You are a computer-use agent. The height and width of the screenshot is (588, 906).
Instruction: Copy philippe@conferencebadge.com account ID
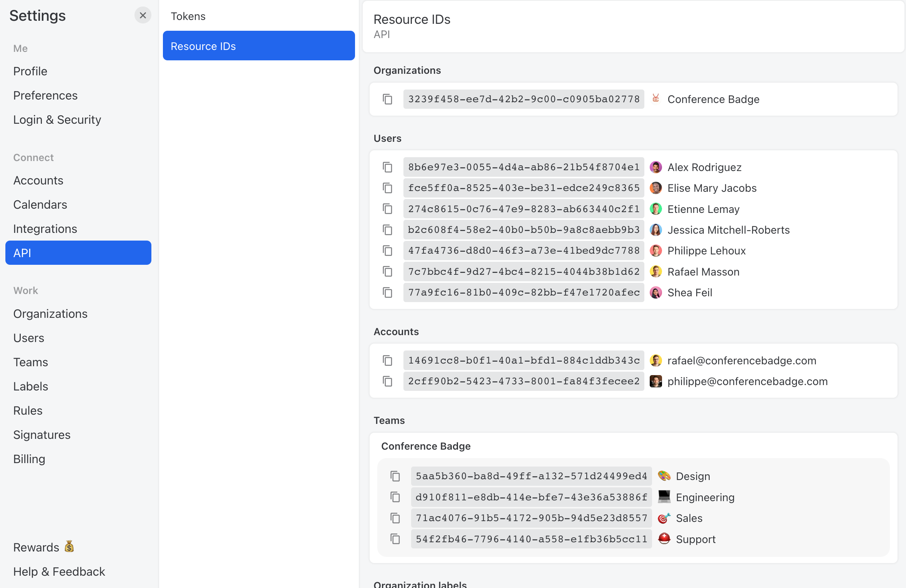(x=387, y=381)
